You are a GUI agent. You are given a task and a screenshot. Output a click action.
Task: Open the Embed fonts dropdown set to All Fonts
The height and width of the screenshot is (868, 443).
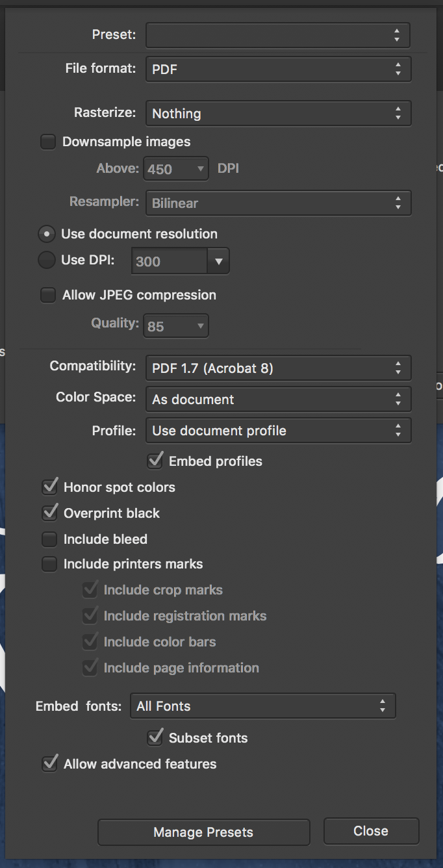coord(262,706)
